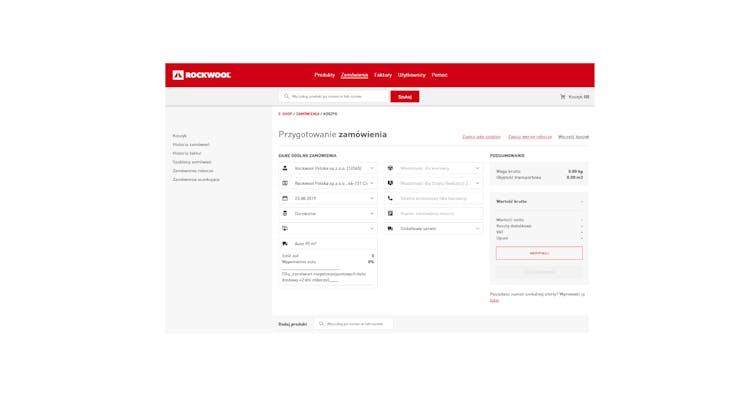Open Szablony zamówień in the left sidebar
This screenshot has height=414, width=736.
tap(192, 162)
